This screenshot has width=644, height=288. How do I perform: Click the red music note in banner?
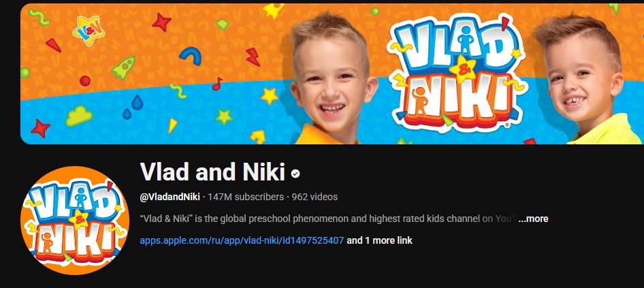[217, 84]
